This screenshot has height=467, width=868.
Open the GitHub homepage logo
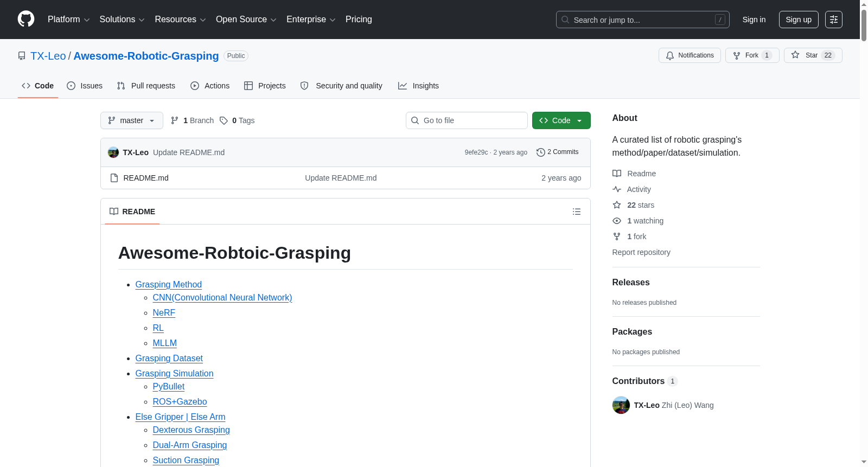26,19
